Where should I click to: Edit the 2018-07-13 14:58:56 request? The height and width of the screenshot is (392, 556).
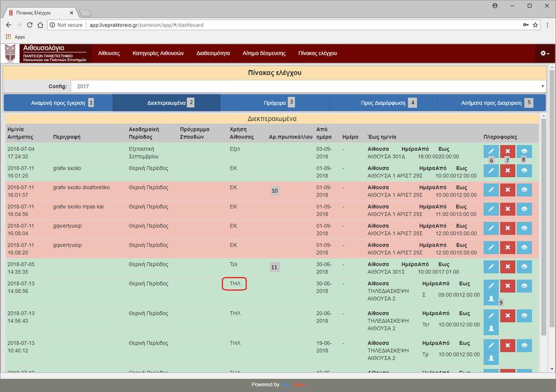(491, 286)
